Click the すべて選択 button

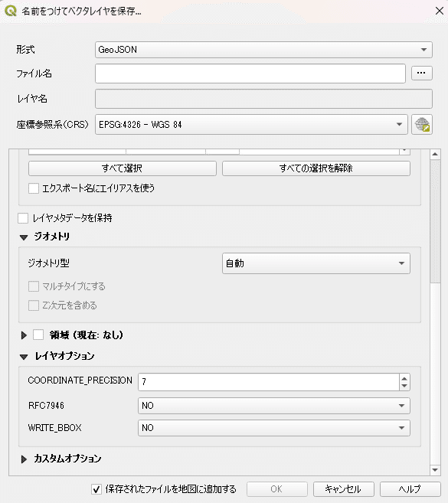pos(123,168)
